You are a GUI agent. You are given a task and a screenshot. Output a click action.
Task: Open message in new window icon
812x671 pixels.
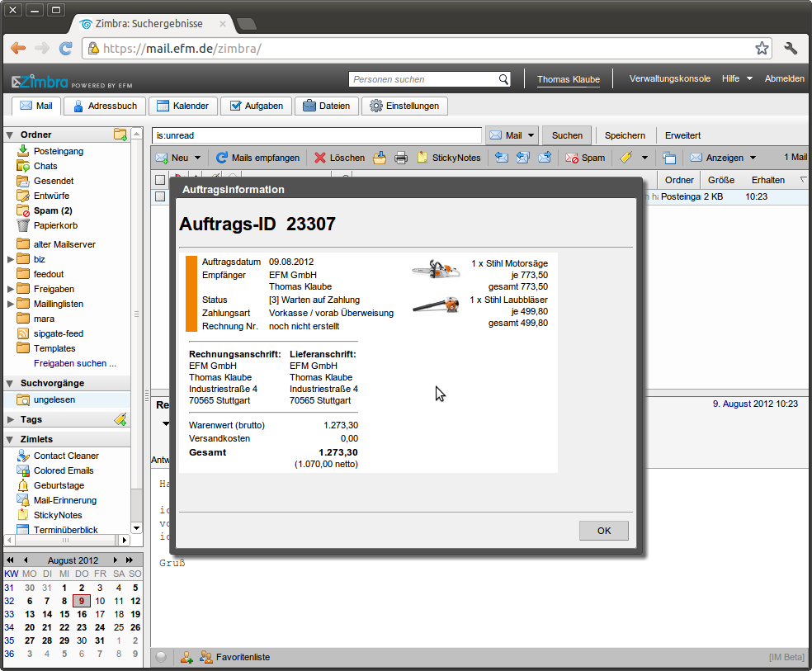tap(669, 158)
